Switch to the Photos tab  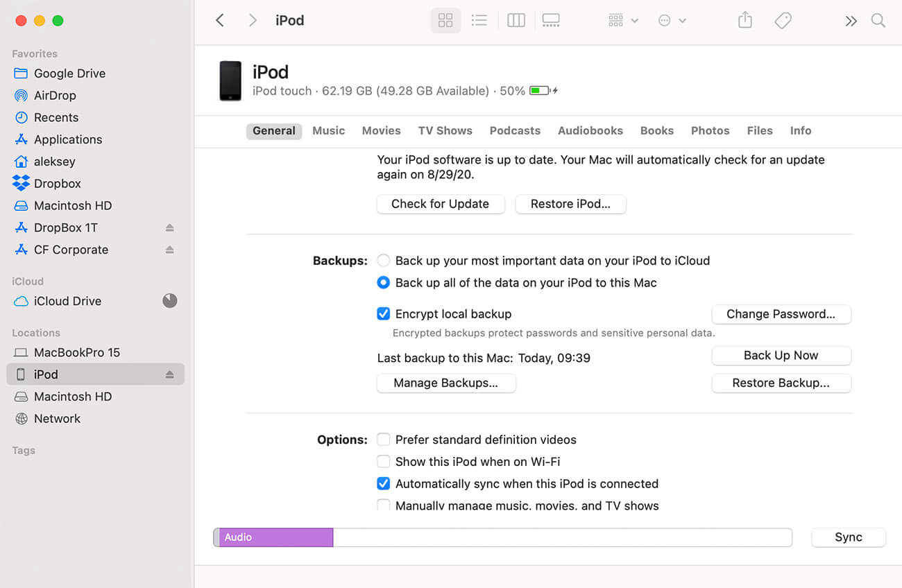710,131
